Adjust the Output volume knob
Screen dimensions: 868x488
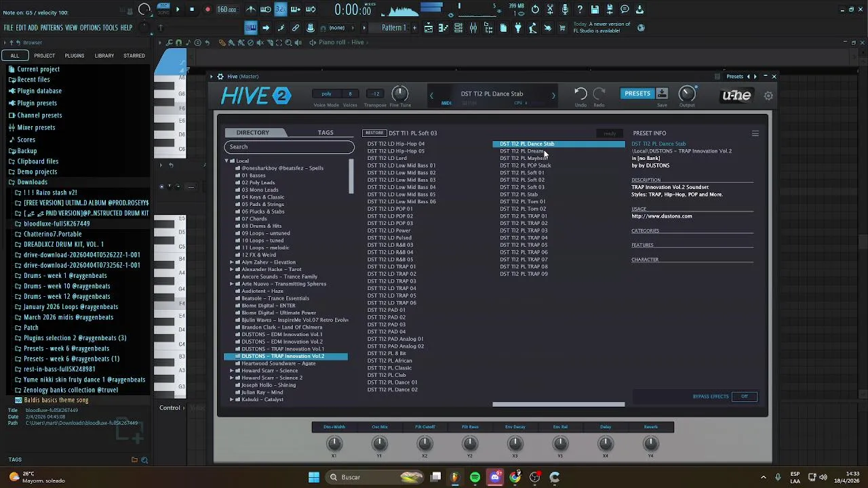click(x=687, y=93)
